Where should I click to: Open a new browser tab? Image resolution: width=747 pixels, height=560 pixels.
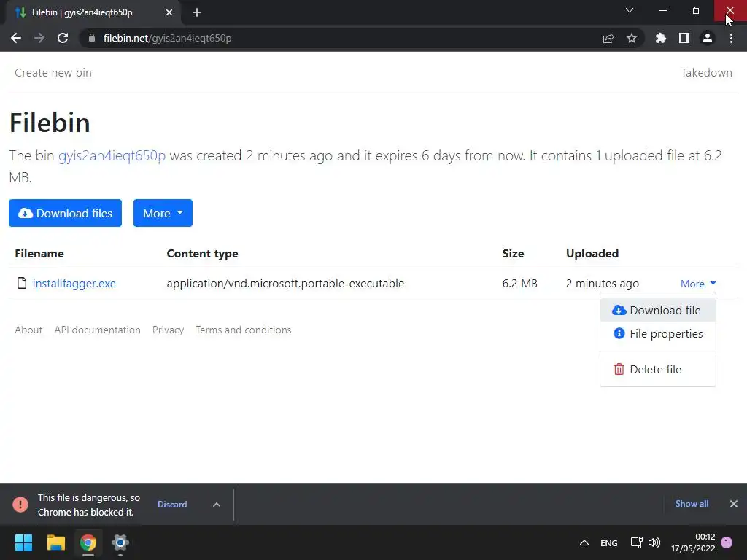click(x=197, y=12)
